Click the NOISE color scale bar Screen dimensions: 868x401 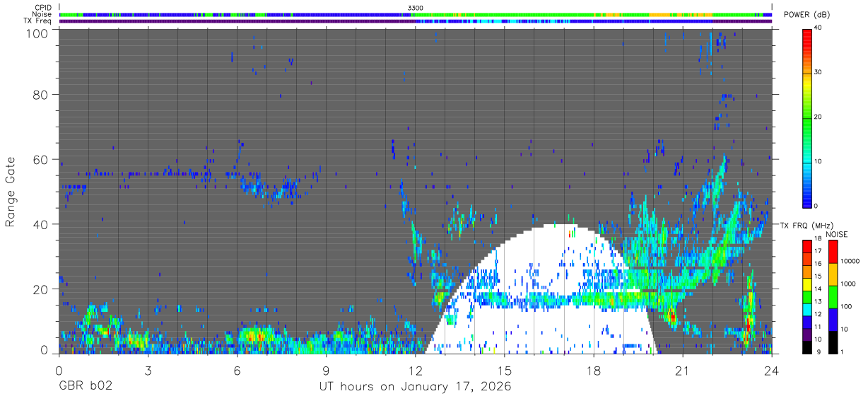pyautogui.click(x=832, y=296)
